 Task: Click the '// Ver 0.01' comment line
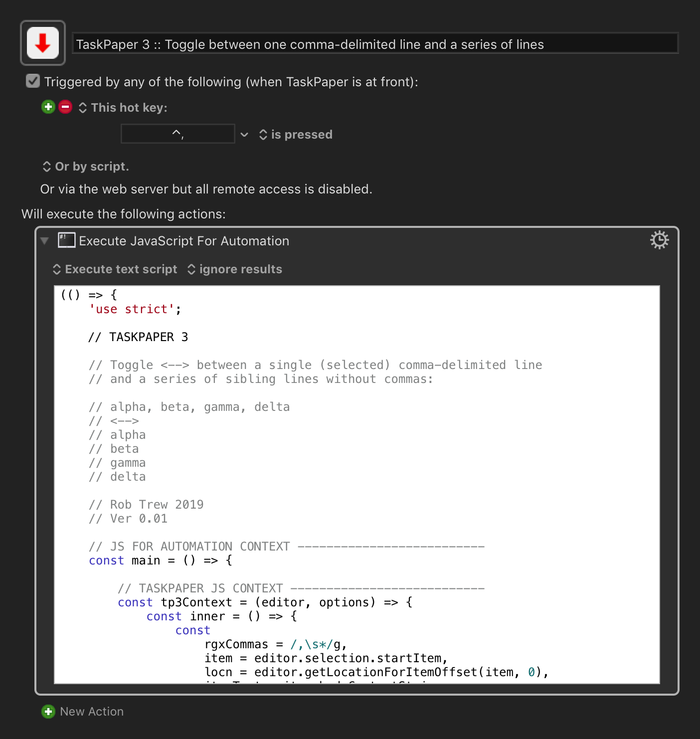coord(128,519)
